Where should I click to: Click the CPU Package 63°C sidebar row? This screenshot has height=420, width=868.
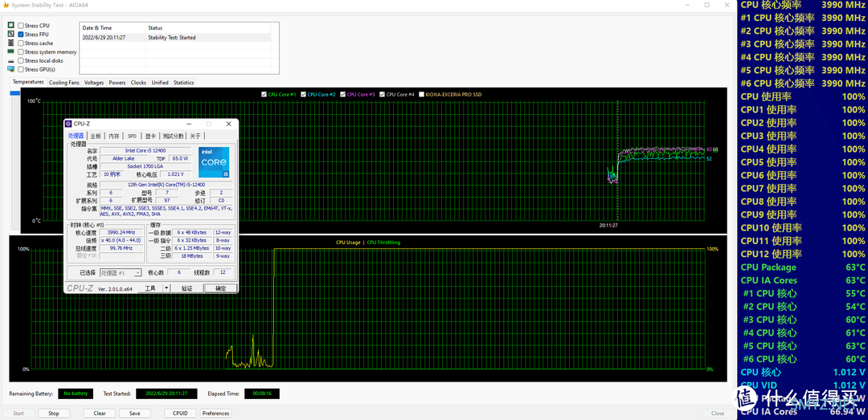[803, 267]
